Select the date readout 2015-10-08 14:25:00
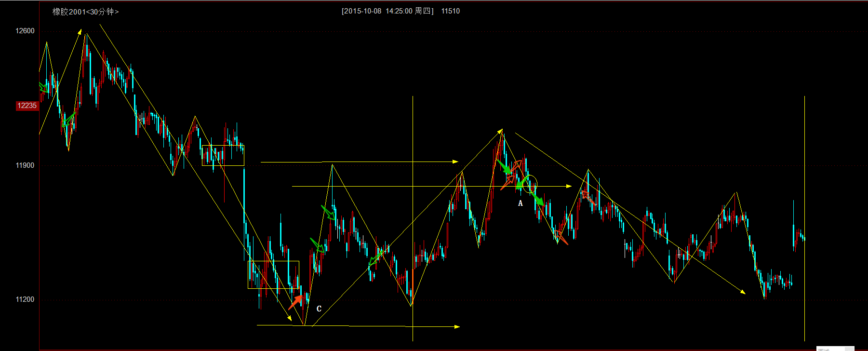Image resolution: width=868 pixels, height=351 pixels. coord(378,11)
